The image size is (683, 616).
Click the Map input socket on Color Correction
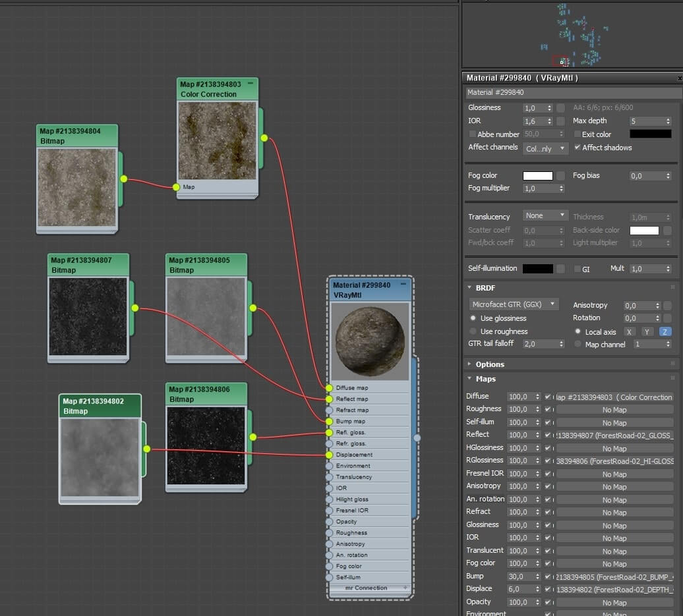(176, 187)
